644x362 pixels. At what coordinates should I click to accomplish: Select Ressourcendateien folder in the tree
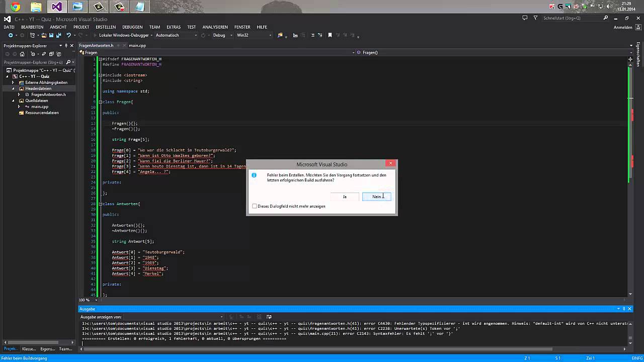click(42, 113)
